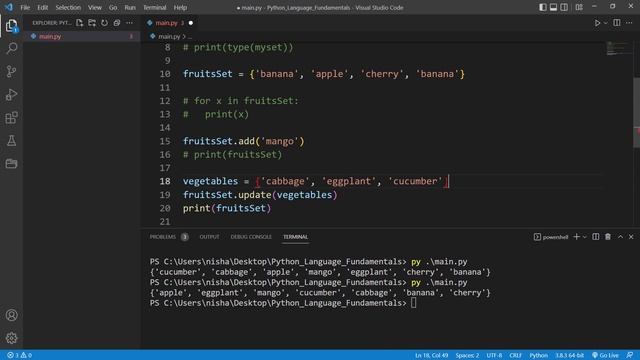Image resolution: width=640 pixels, height=360 pixels.
Task: Open the Terminal menu
Action: [155, 7]
